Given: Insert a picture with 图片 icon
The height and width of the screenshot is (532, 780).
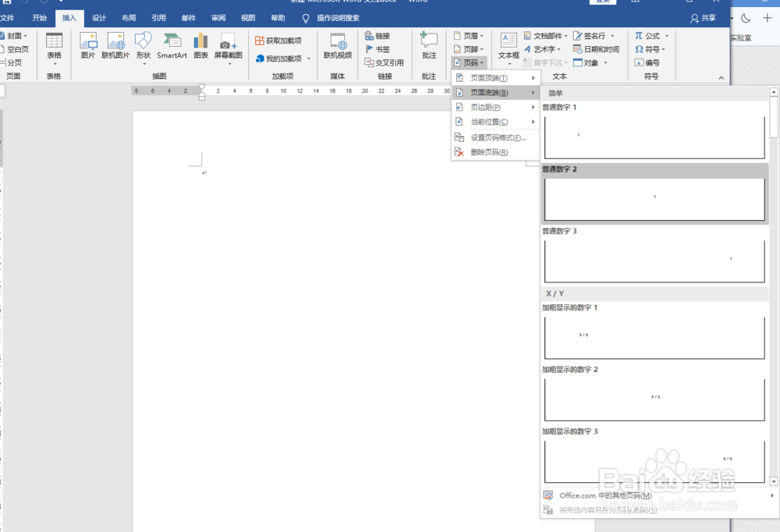Looking at the screenshot, I should (88, 46).
